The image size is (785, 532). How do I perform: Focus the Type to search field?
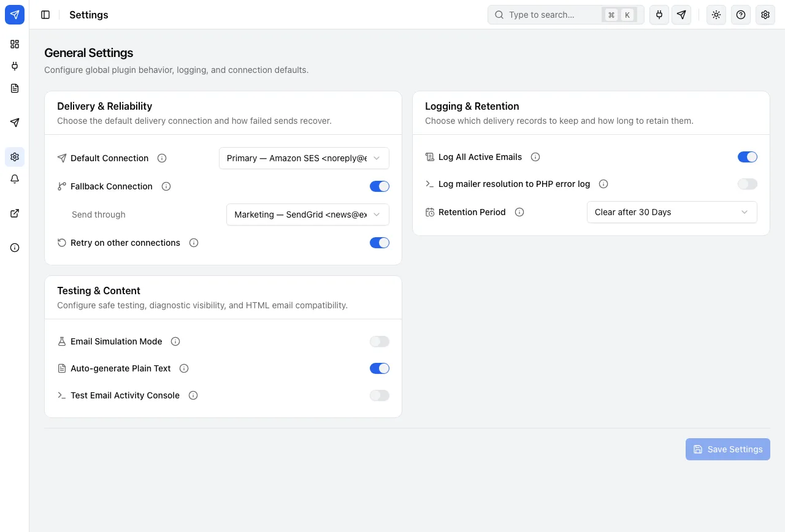tap(565, 15)
